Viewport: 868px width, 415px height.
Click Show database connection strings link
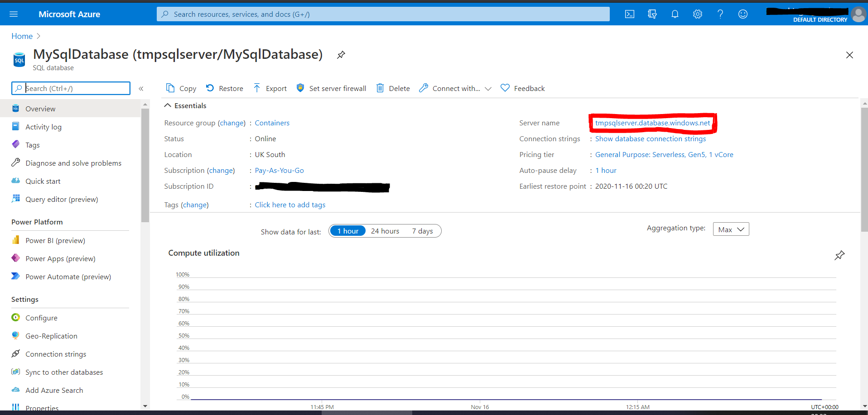pyautogui.click(x=650, y=138)
